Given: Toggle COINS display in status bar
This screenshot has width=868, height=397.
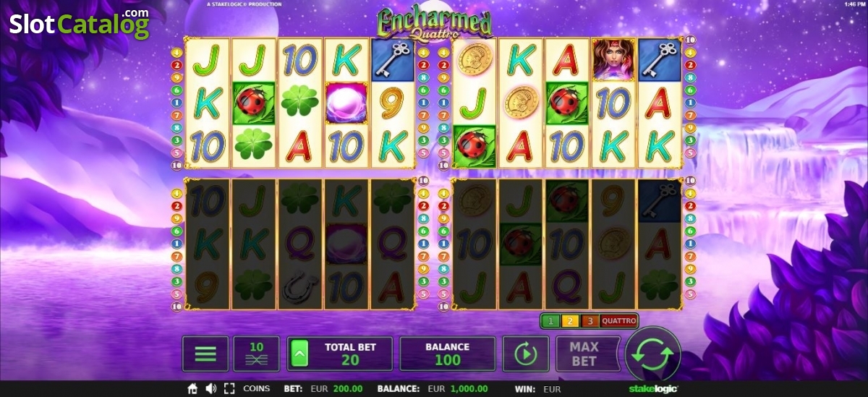Looking at the screenshot, I should pos(256,389).
